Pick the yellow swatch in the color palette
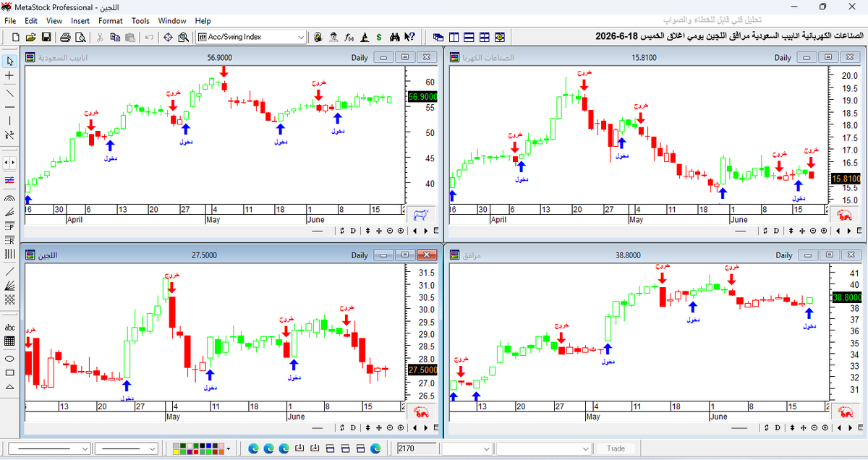The image size is (868, 460). click(176, 452)
